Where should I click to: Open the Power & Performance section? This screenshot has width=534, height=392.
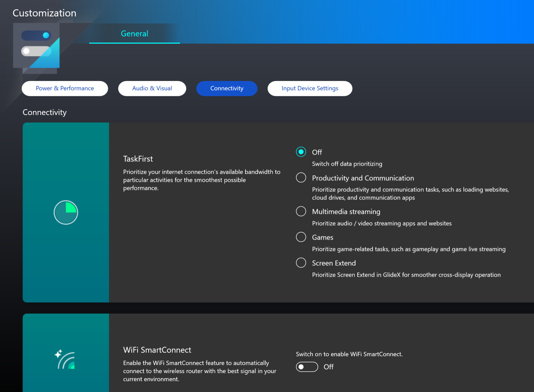(65, 88)
